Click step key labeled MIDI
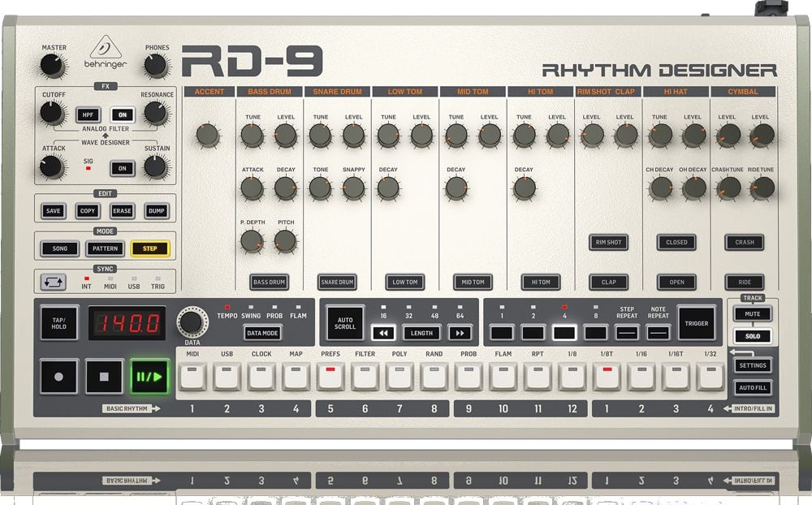 [192, 377]
